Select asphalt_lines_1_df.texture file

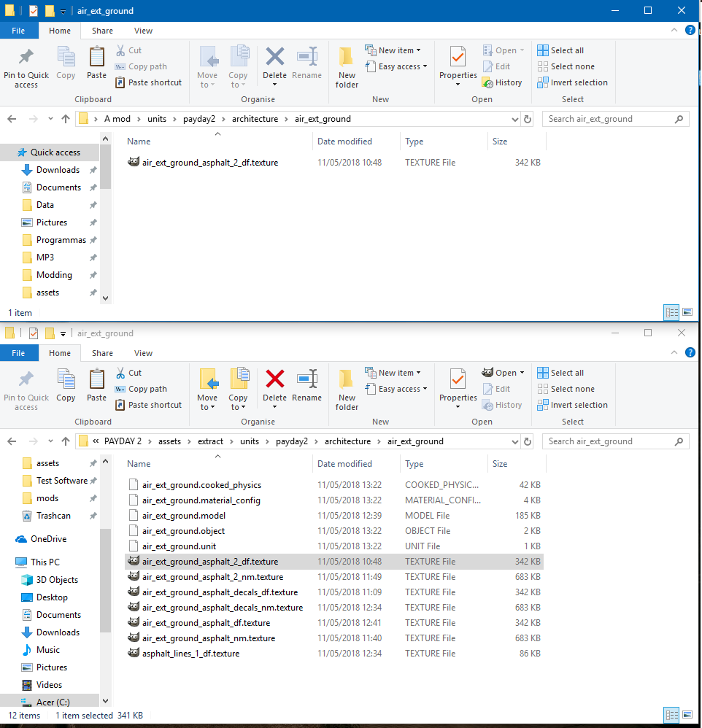pyautogui.click(x=334, y=654)
